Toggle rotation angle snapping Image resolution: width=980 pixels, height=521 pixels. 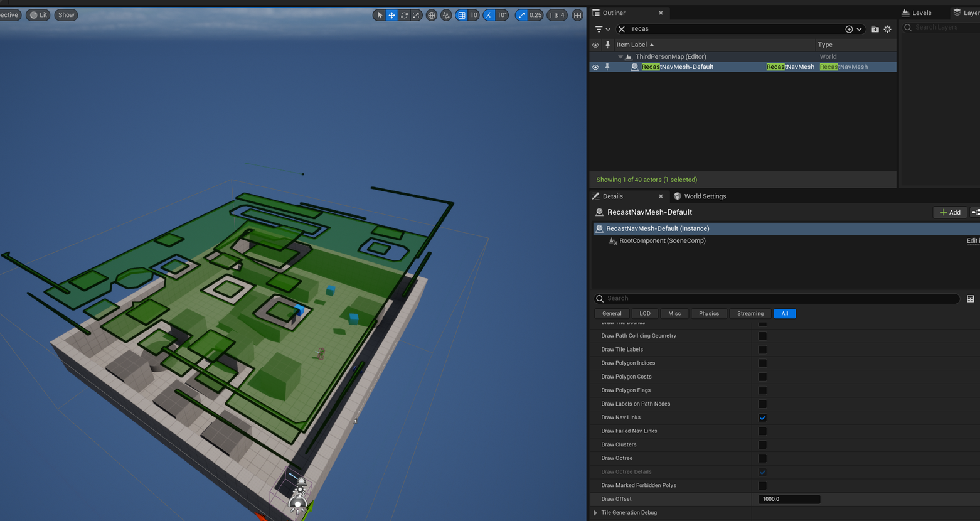point(489,15)
